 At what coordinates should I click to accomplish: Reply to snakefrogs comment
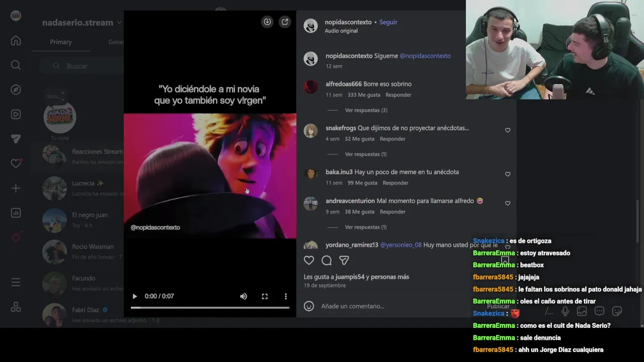click(392, 139)
